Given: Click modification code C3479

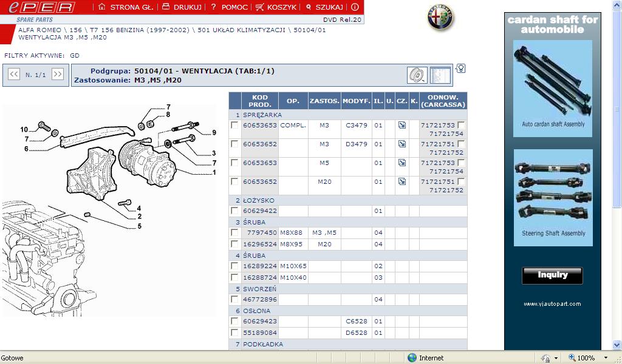Looking at the screenshot, I should pyautogui.click(x=356, y=125).
